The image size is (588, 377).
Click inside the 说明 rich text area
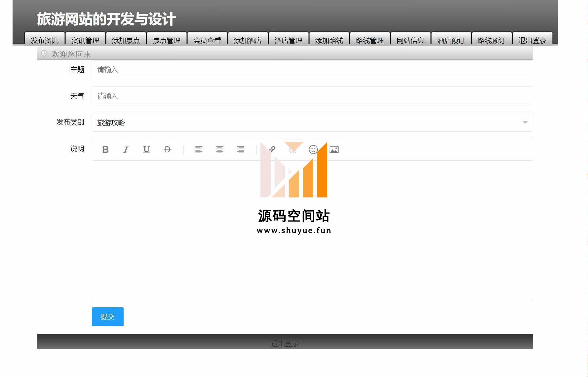312,230
